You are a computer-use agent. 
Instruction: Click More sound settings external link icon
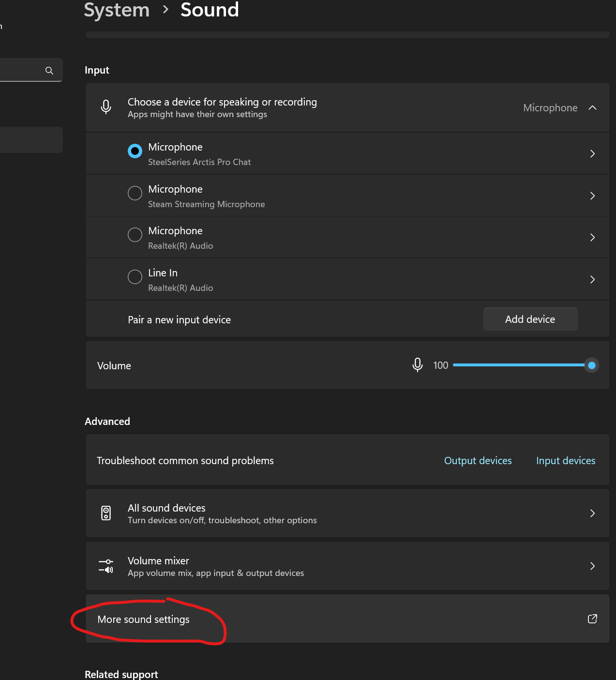[x=592, y=619]
